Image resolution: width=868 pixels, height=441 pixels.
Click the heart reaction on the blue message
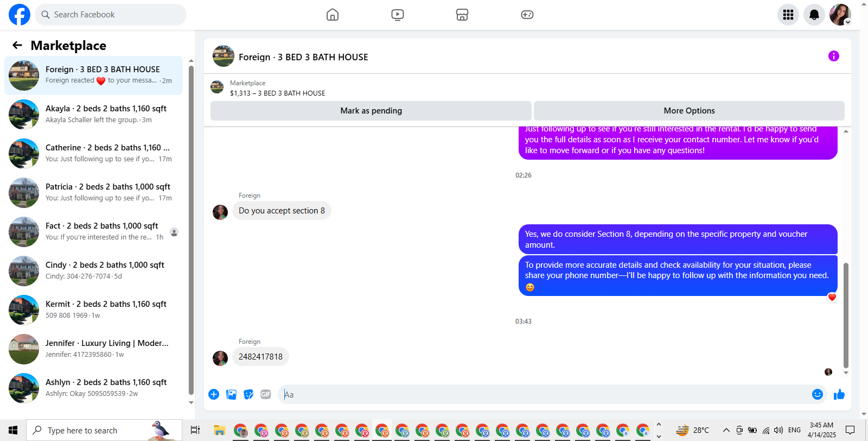[x=832, y=297]
